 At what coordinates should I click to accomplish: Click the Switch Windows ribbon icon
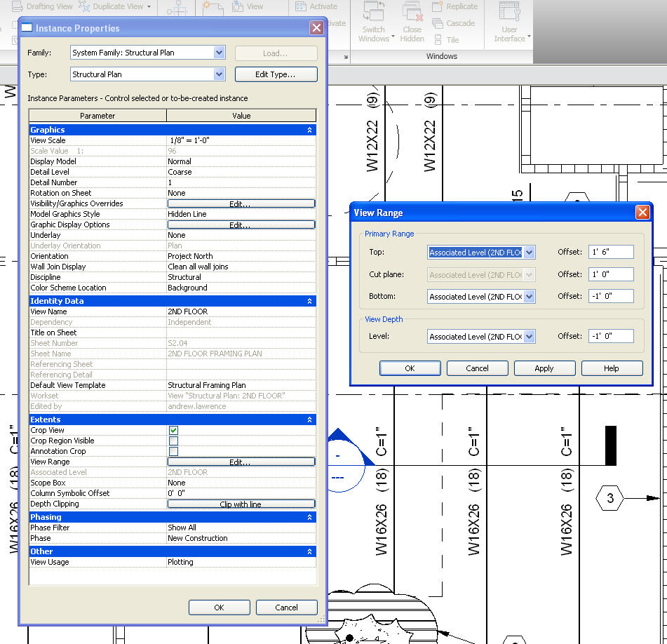click(373, 13)
